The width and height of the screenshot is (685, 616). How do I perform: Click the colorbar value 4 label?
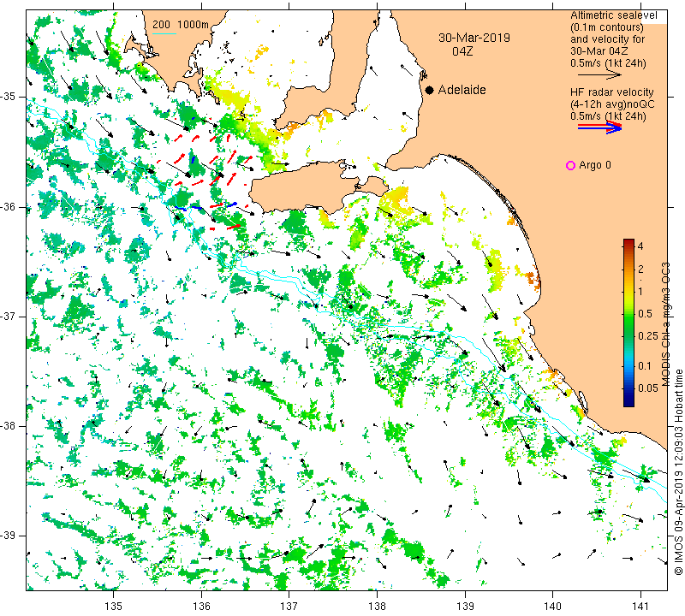point(640,246)
